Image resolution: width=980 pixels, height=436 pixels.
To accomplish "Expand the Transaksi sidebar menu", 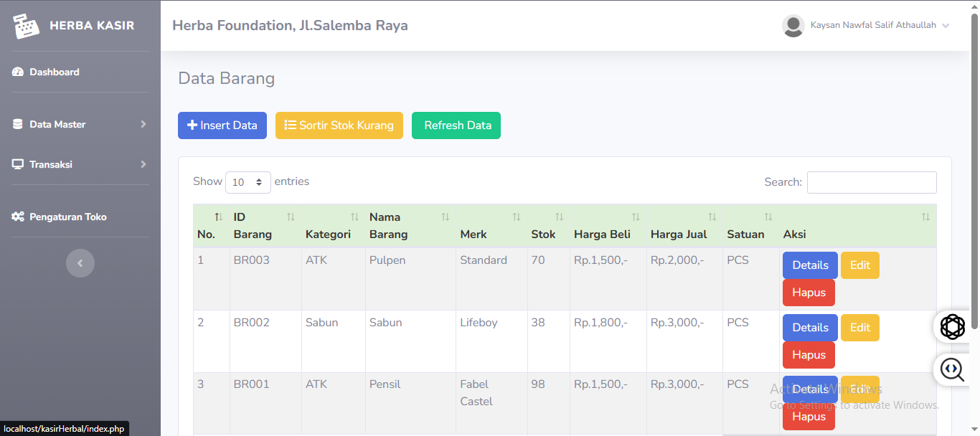I will tap(80, 164).
